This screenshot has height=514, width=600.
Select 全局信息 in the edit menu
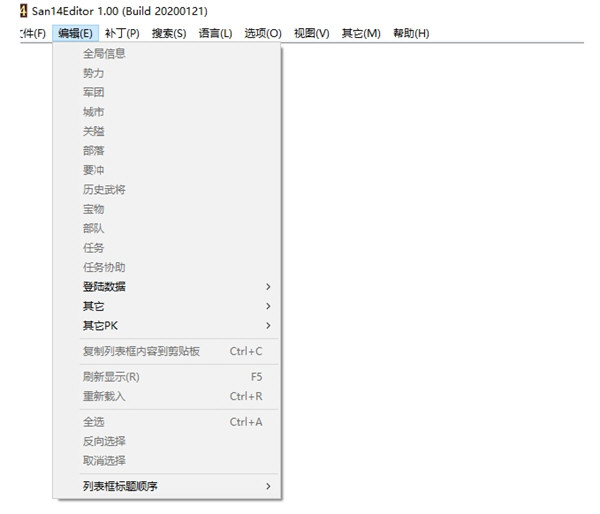click(x=167, y=54)
